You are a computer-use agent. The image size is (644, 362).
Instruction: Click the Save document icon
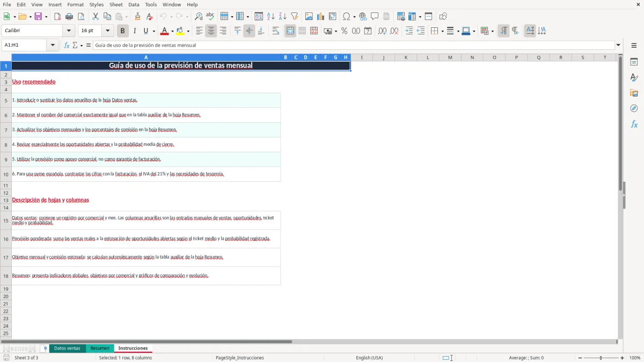pyautogui.click(x=38, y=17)
